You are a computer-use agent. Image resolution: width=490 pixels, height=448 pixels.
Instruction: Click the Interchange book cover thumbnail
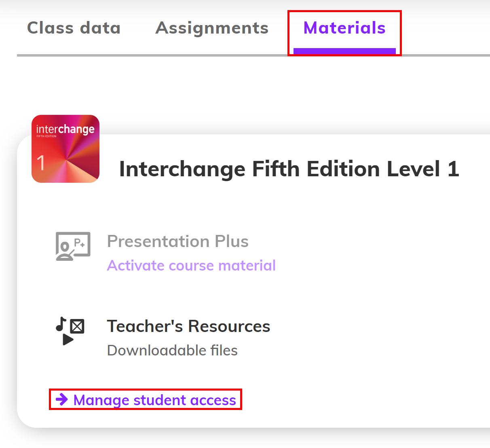(x=65, y=149)
